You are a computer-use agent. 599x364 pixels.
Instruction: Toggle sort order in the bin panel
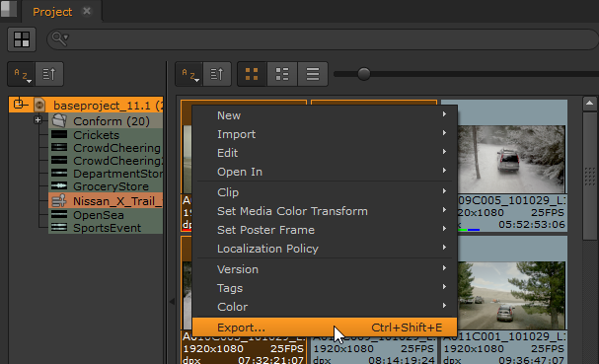[217, 74]
